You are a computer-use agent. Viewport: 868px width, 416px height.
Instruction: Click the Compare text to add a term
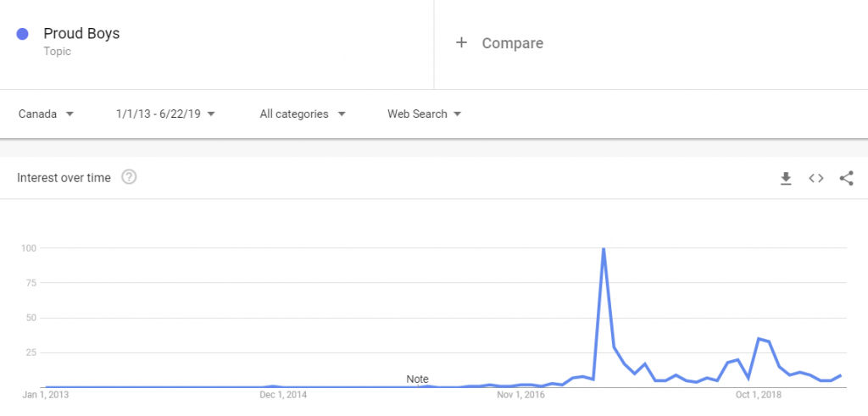[513, 43]
